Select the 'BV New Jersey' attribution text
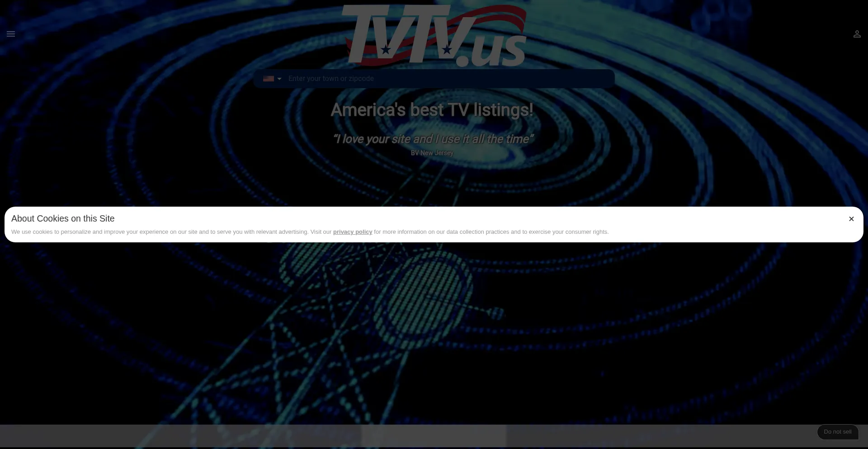The width and height of the screenshot is (868, 449). pyautogui.click(x=432, y=153)
